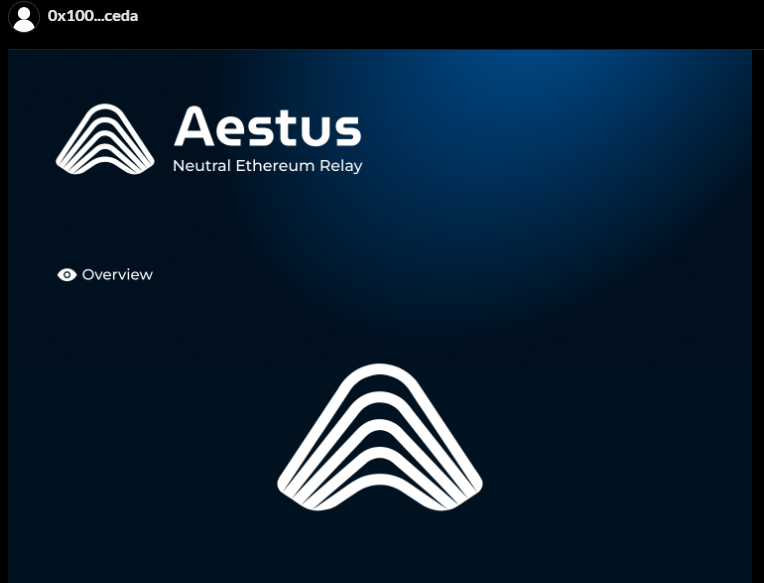Click the Aestus title text

(267, 127)
